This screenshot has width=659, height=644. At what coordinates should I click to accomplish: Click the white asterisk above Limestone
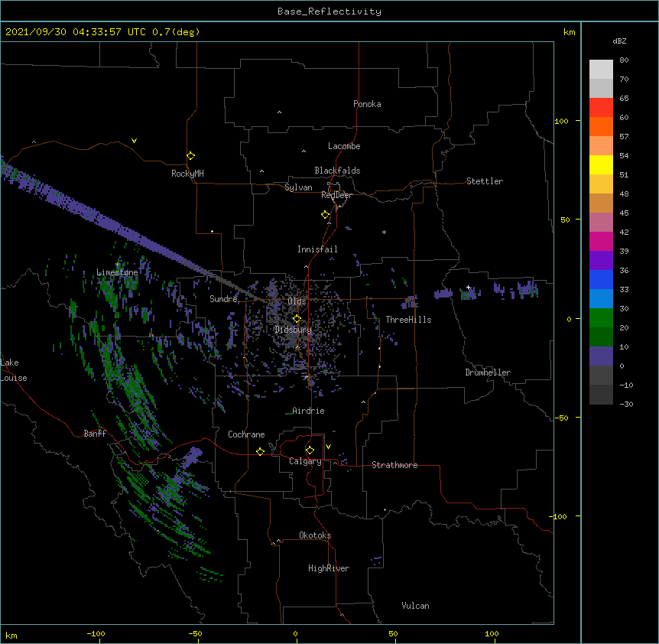click(118, 265)
